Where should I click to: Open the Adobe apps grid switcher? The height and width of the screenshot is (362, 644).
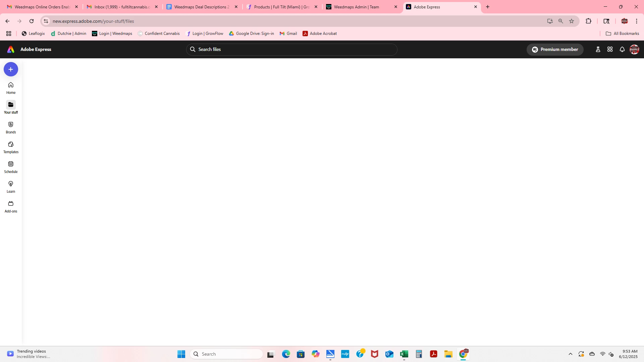pyautogui.click(x=610, y=50)
